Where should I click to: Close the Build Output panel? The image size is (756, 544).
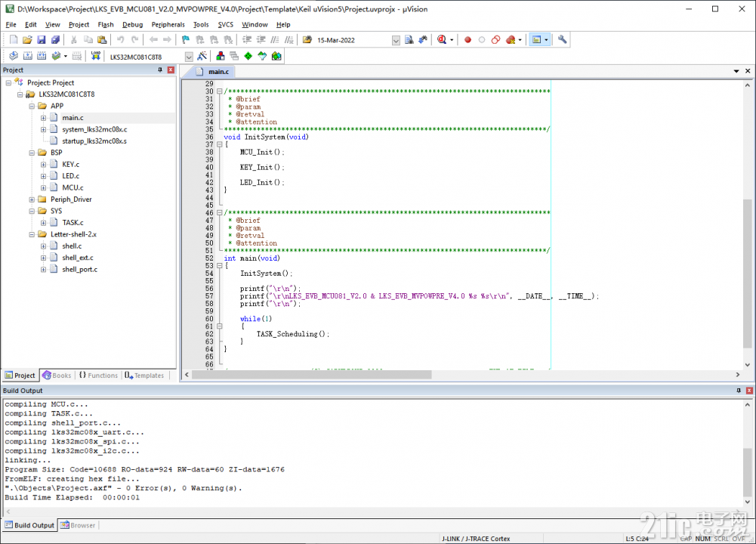(749, 391)
